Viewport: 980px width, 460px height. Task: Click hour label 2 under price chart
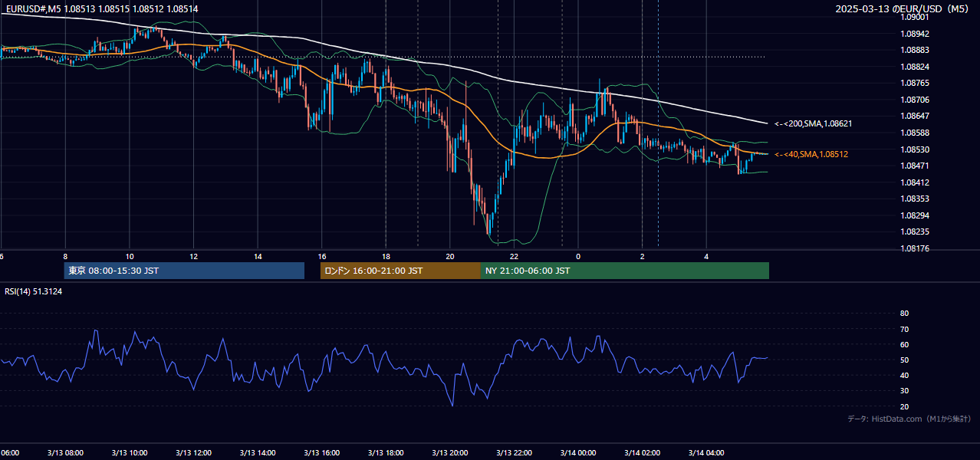click(x=643, y=256)
